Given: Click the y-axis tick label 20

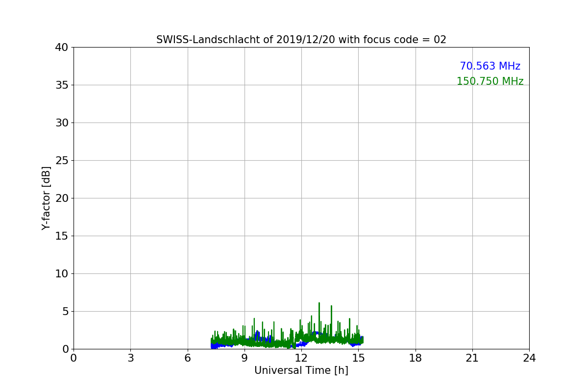Looking at the screenshot, I should click(x=61, y=198).
